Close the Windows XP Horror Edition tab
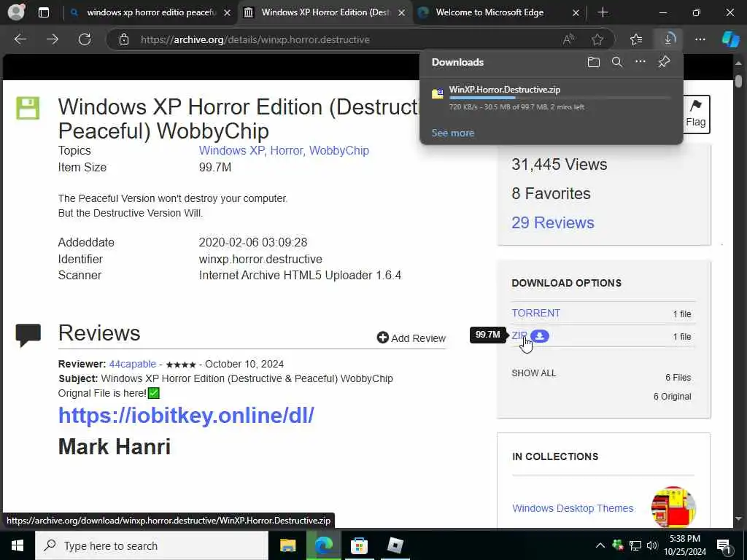The width and height of the screenshot is (747, 560). pyautogui.click(x=402, y=13)
